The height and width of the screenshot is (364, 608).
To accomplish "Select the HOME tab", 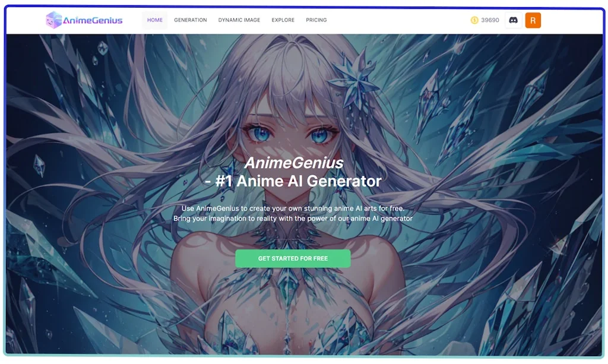I will click(154, 20).
